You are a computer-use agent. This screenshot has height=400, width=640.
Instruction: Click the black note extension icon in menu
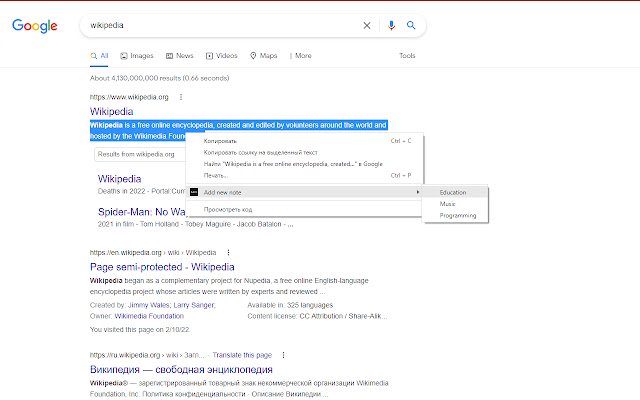tap(194, 192)
